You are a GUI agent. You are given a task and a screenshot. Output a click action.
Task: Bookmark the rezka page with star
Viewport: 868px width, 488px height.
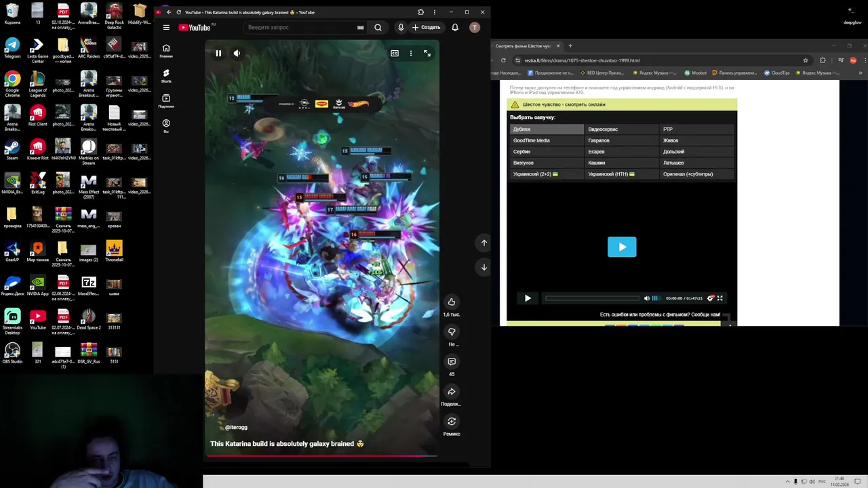[806, 60]
